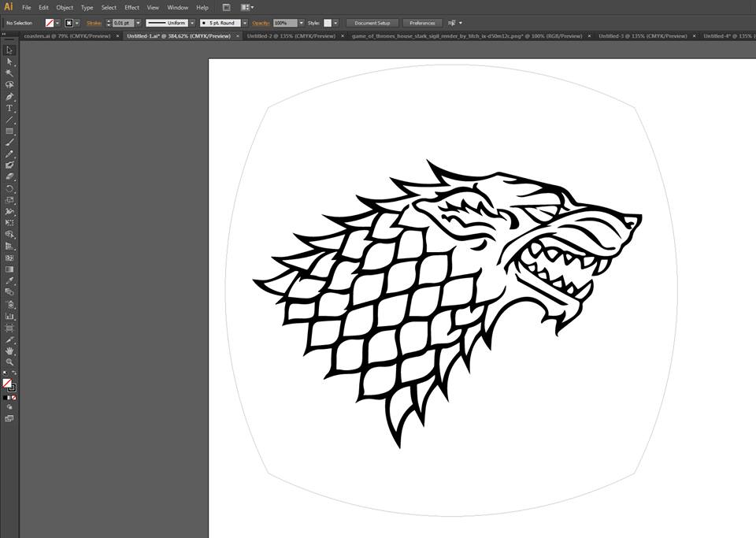756x538 pixels.
Task: Select the Blend tool
Action: 9,292
